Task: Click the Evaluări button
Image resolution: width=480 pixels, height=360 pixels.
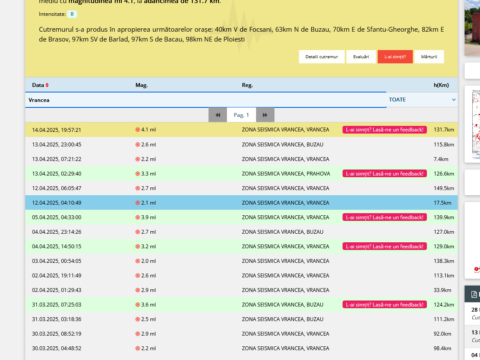Action: [361, 57]
